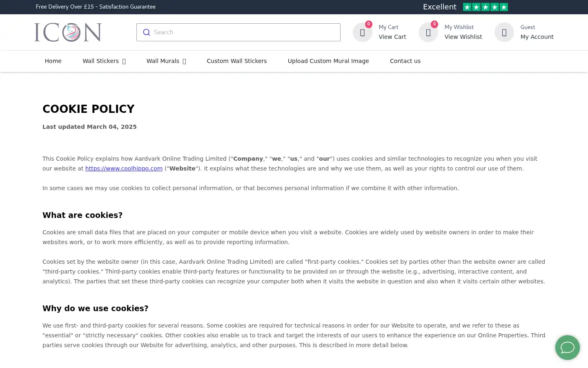The image size is (588, 368).
Task: Open Custom Wall Stickers page
Action: 237,61
